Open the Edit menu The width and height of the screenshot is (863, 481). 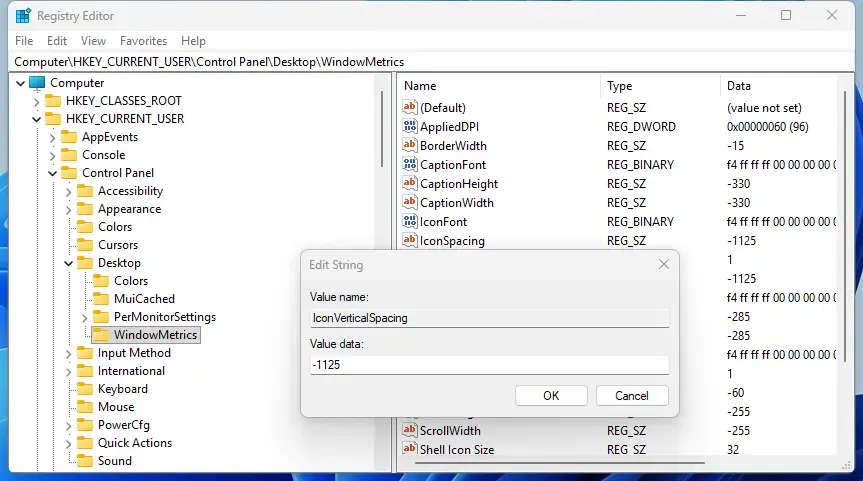(x=57, y=41)
